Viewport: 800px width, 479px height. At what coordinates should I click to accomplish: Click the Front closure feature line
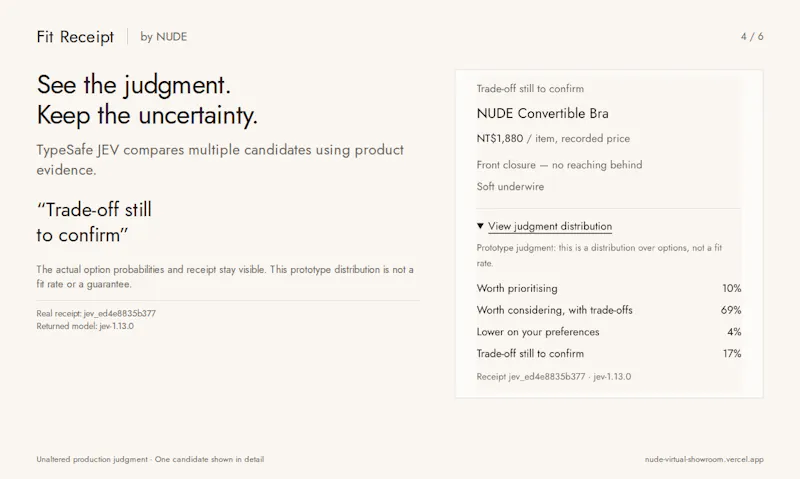[x=559, y=165]
